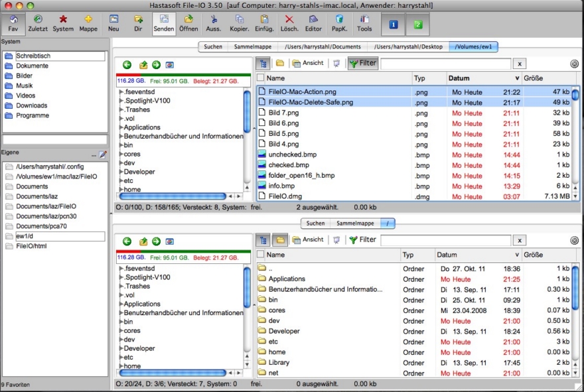Screen dimensions: 584x392
Task: Expand Developer node in upper tree
Action: (x=121, y=172)
